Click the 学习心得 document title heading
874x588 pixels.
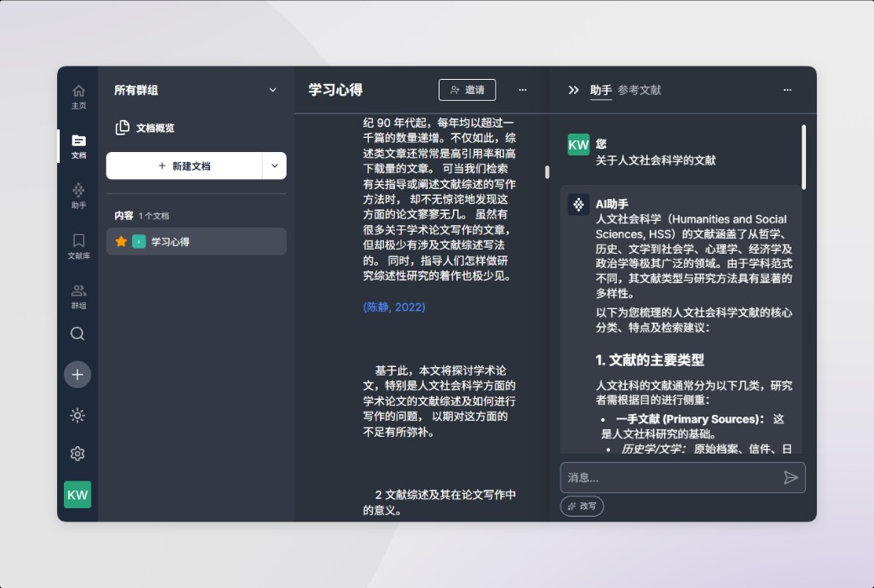point(335,90)
